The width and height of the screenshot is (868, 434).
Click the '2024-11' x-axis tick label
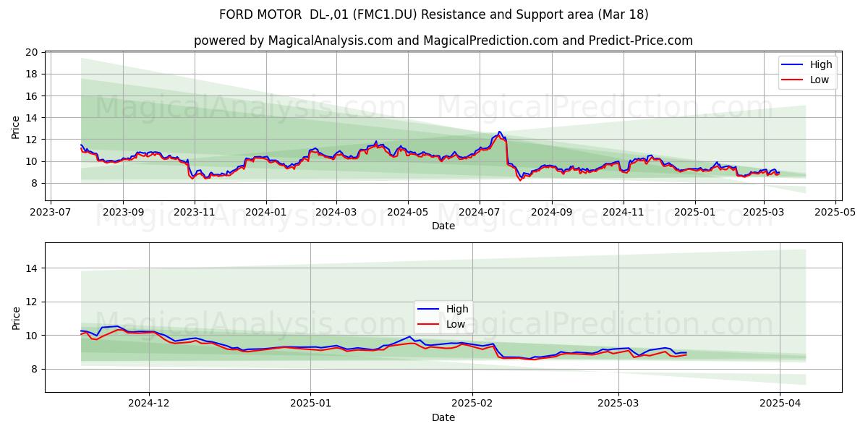pos(623,213)
